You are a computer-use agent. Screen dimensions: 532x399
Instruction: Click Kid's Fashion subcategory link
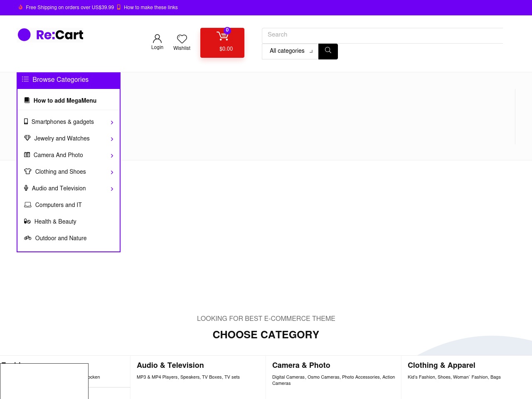[x=421, y=377]
